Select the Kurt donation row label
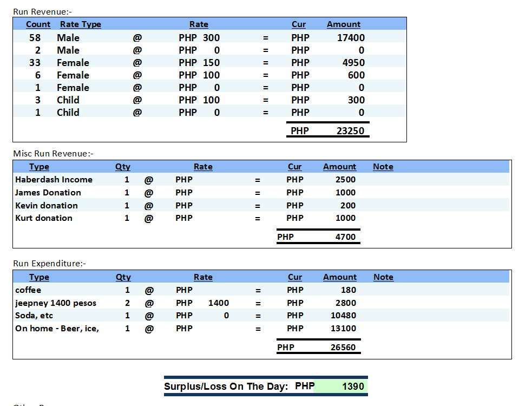Viewport: 532px width, 406px height. [x=44, y=218]
